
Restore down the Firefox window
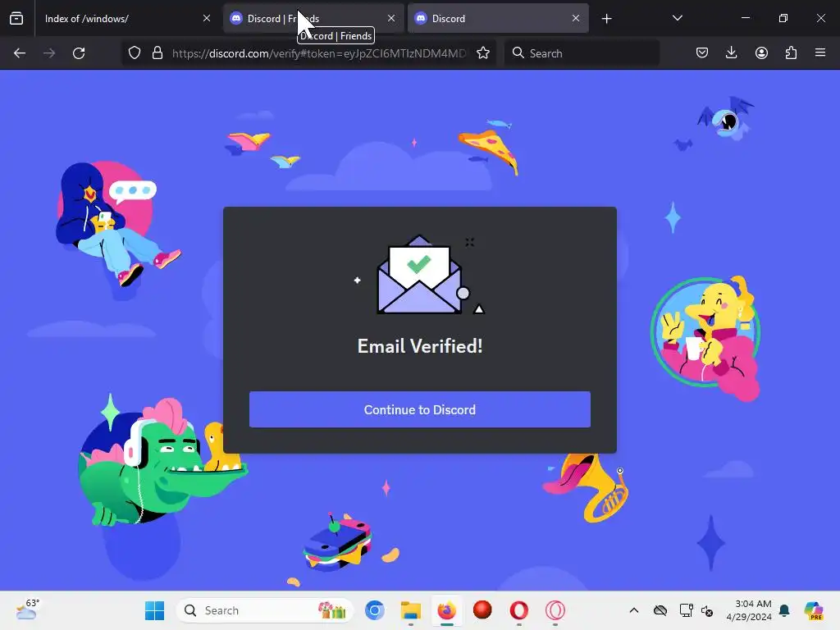783,18
